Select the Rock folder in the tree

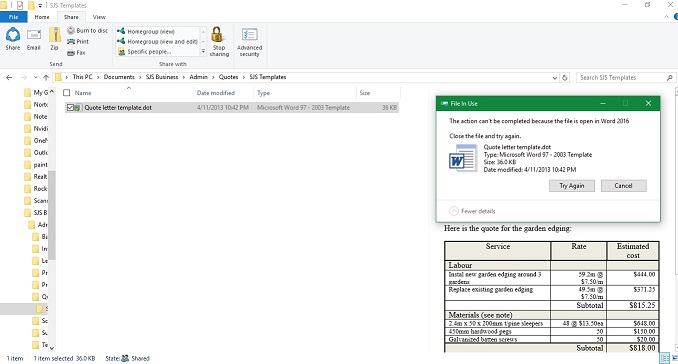(x=36, y=188)
